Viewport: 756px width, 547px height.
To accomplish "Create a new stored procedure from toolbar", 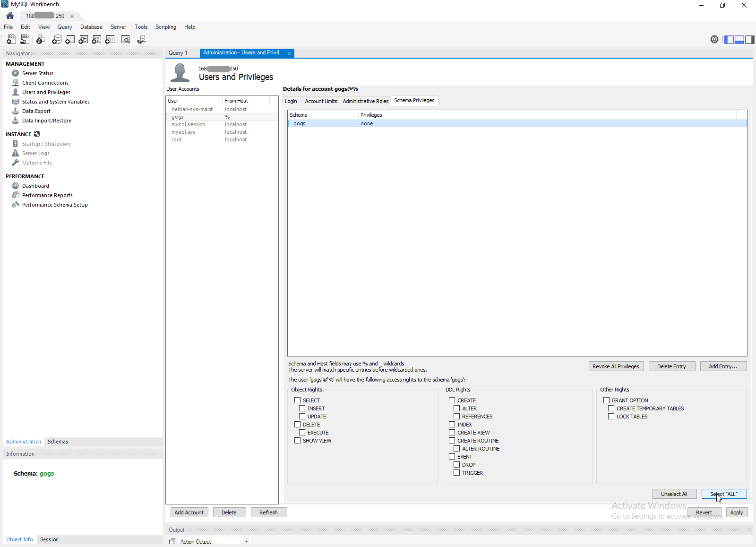I will tap(96, 40).
